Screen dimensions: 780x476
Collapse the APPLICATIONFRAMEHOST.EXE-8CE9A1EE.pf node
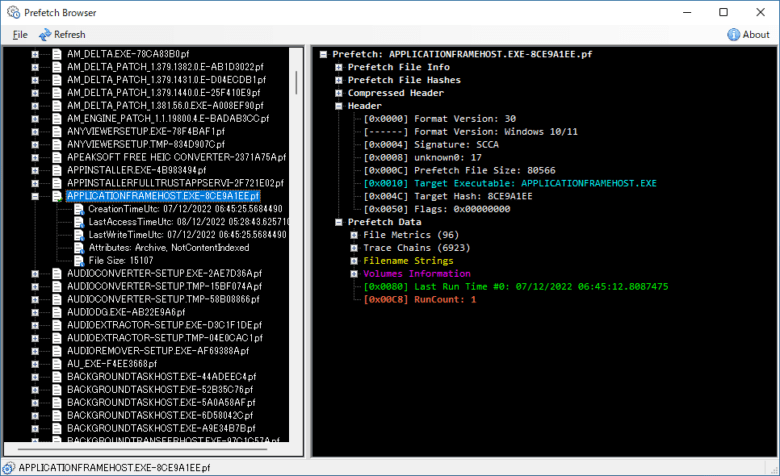[x=35, y=196]
